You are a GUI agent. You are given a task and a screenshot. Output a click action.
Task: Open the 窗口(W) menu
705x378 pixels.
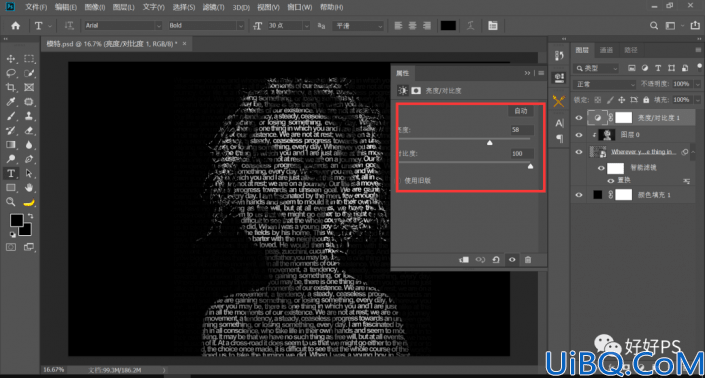[299, 7]
